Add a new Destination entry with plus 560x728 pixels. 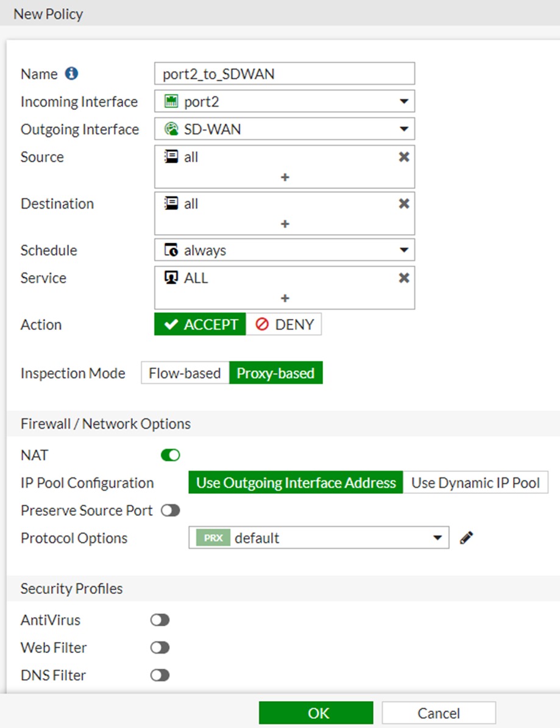[x=285, y=224]
